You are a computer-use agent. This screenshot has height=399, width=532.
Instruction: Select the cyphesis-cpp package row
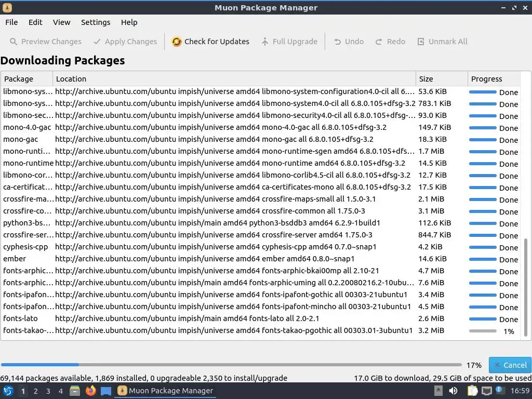pos(260,247)
